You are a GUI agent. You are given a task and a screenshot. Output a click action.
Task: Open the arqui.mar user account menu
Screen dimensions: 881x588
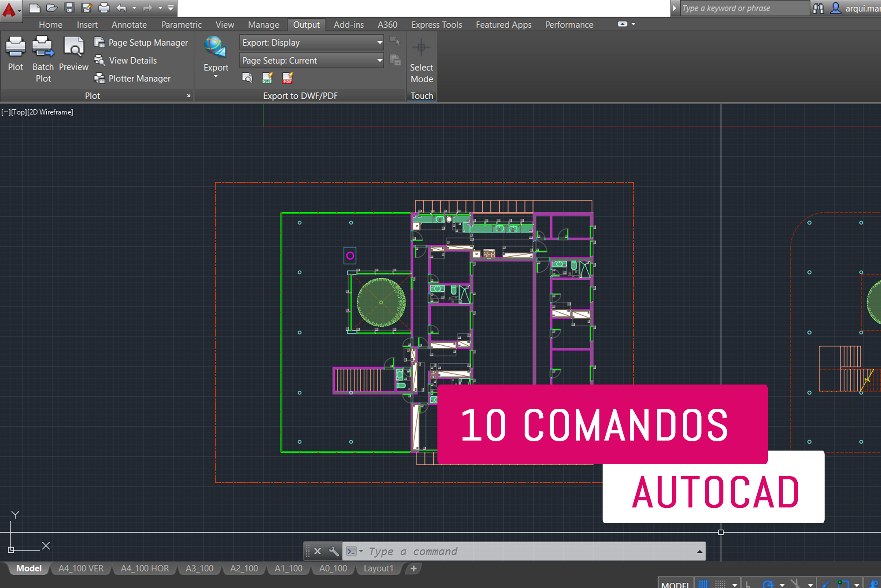(855, 8)
